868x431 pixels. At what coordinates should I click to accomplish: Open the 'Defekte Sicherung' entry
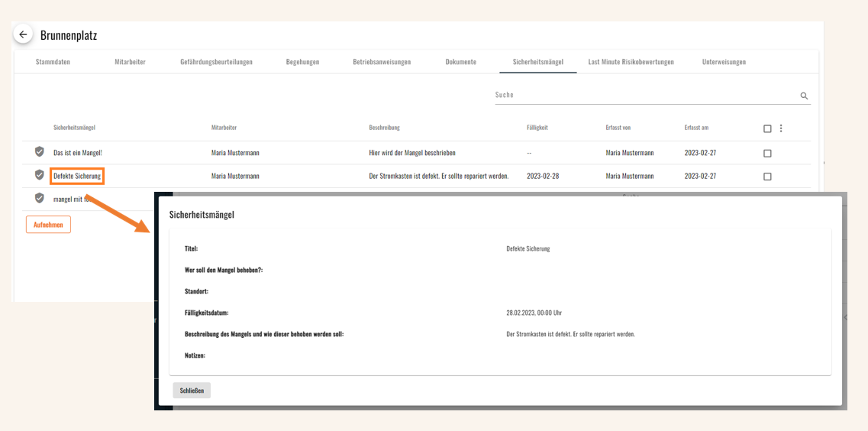(77, 177)
